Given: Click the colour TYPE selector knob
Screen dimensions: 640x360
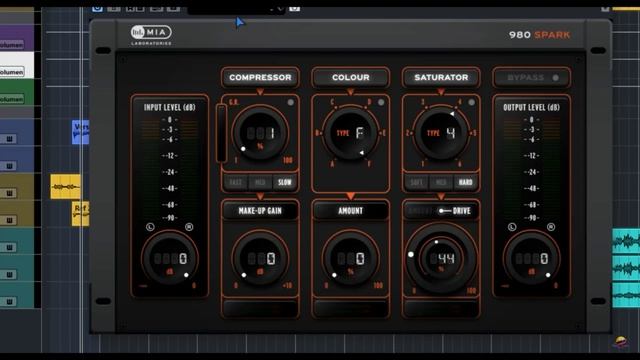Looking at the screenshot, I should tap(351, 134).
